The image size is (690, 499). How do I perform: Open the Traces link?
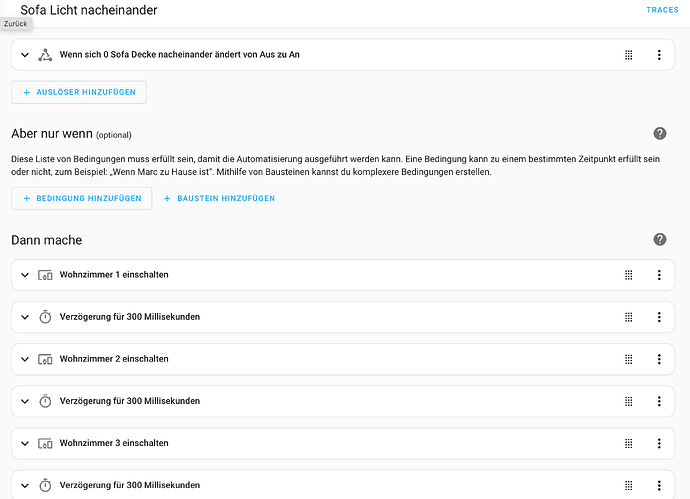click(x=661, y=10)
